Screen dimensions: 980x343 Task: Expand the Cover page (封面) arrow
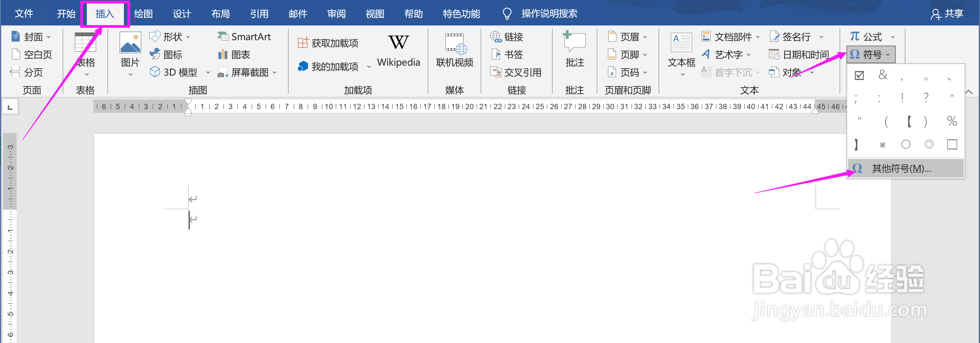(x=49, y=37)
